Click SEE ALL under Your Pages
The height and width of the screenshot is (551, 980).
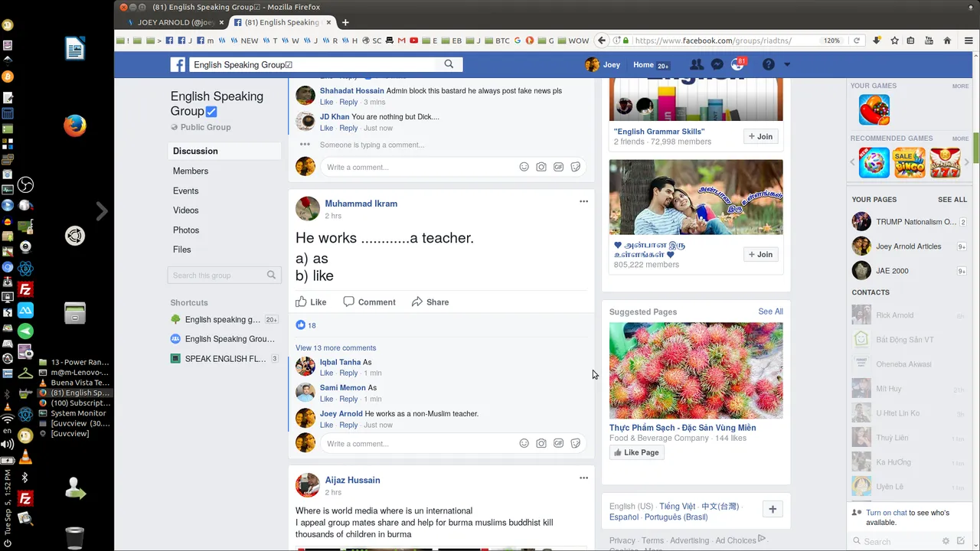click(952, 200)
